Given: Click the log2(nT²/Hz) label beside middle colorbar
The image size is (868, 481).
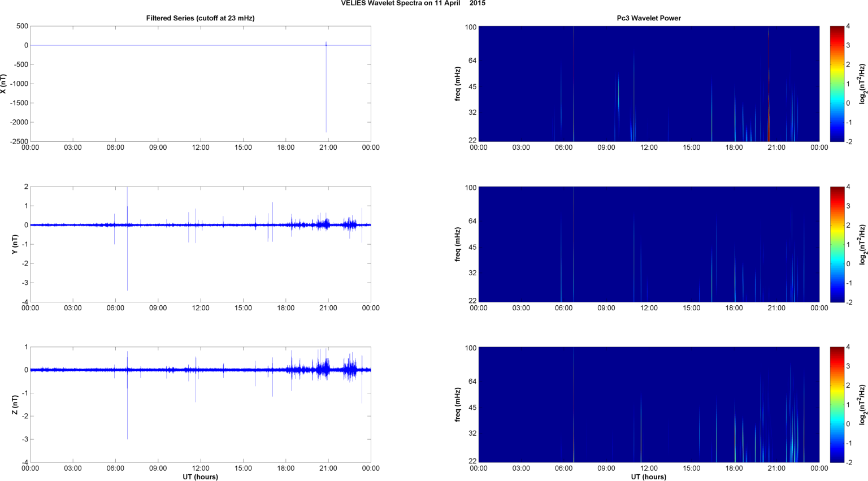Looking at the screenshot, I should click(862, 244).
